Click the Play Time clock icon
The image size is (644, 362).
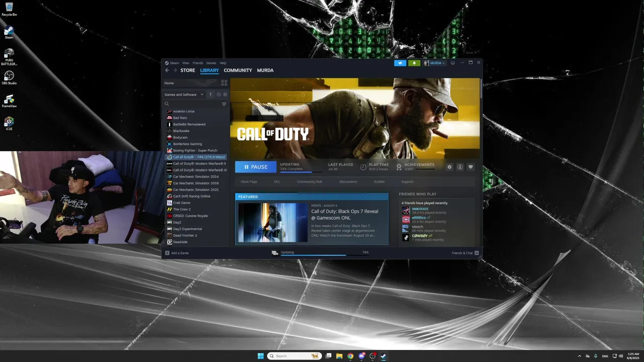click(x=363, y=166)
